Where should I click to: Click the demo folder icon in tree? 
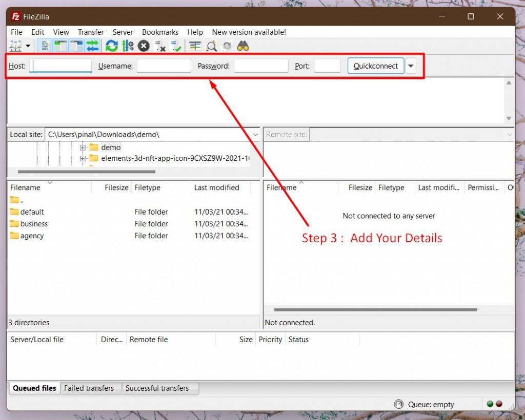point(94,147)
